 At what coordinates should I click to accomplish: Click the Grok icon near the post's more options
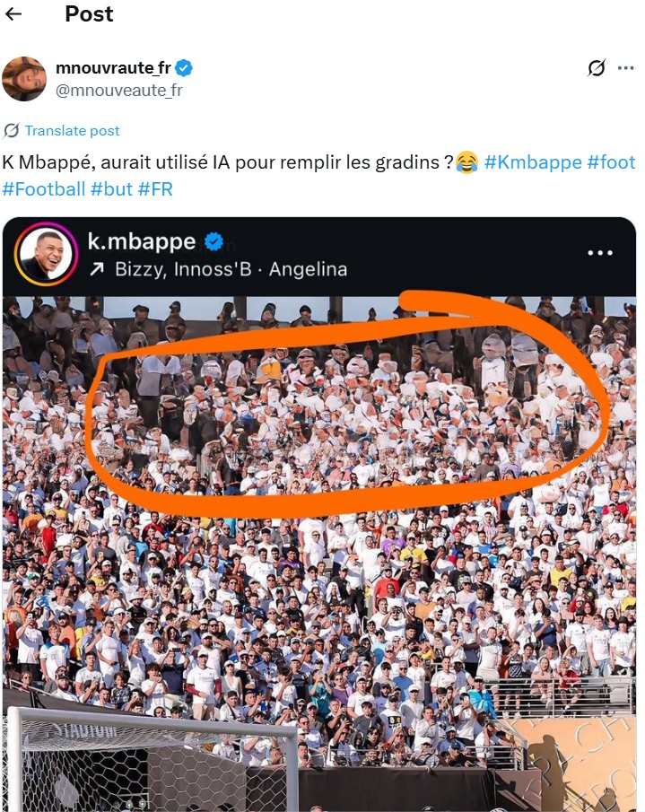click(597, 68)
